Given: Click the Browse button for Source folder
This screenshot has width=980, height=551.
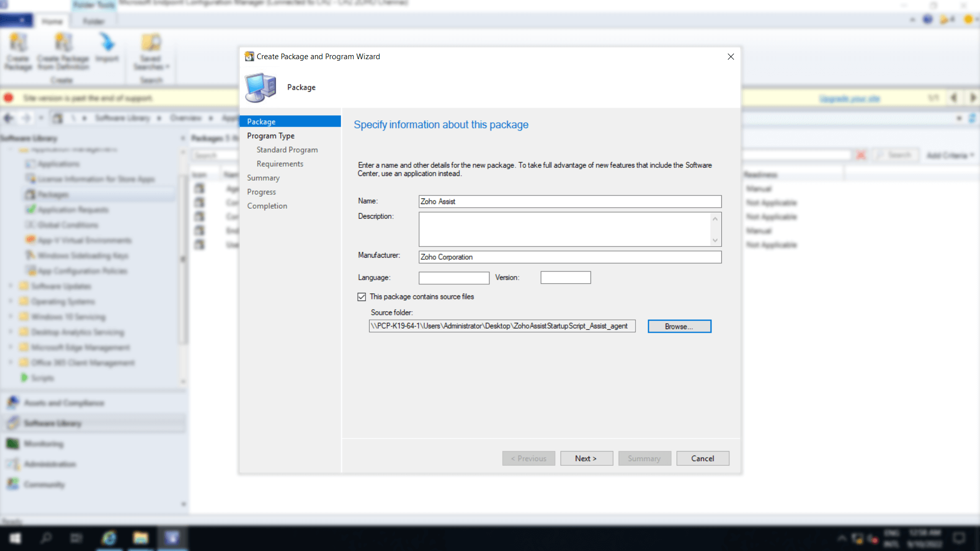Looking at the screenshot, I should coord(679,326).
